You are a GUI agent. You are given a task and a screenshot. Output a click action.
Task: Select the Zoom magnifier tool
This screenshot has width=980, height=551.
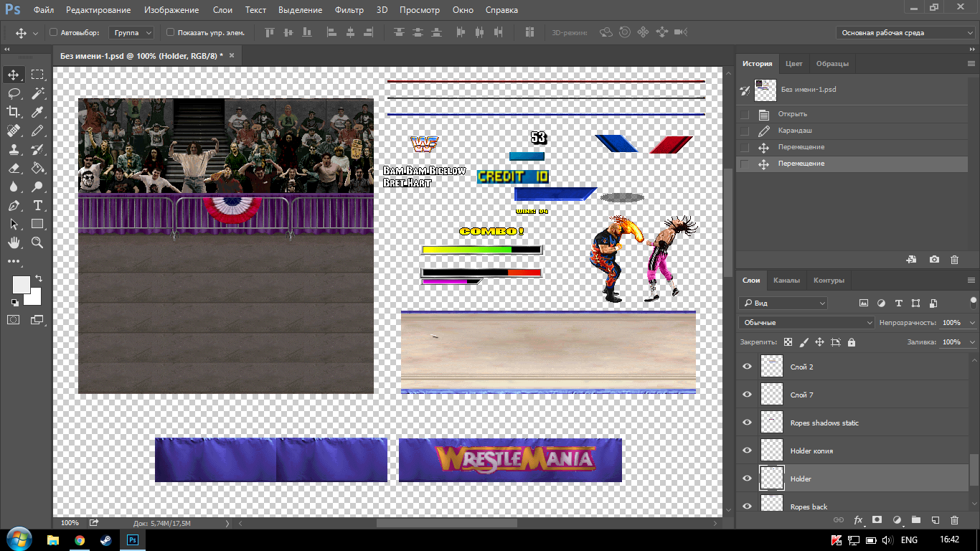pos(37,242)
